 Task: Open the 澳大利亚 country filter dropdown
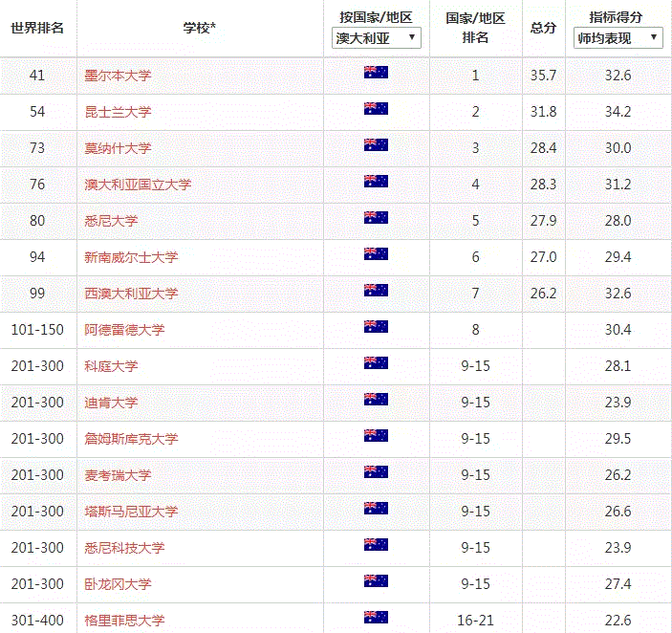coord(377,38)
